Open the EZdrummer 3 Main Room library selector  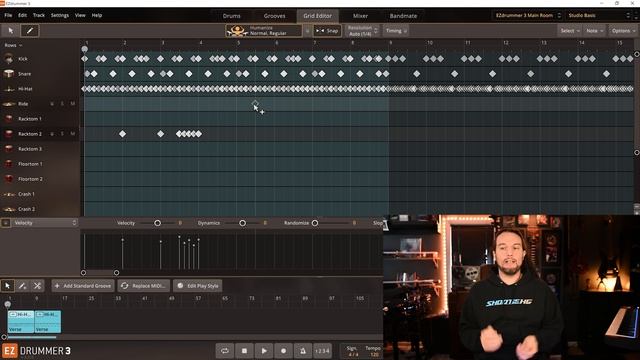tap(527, 16)
